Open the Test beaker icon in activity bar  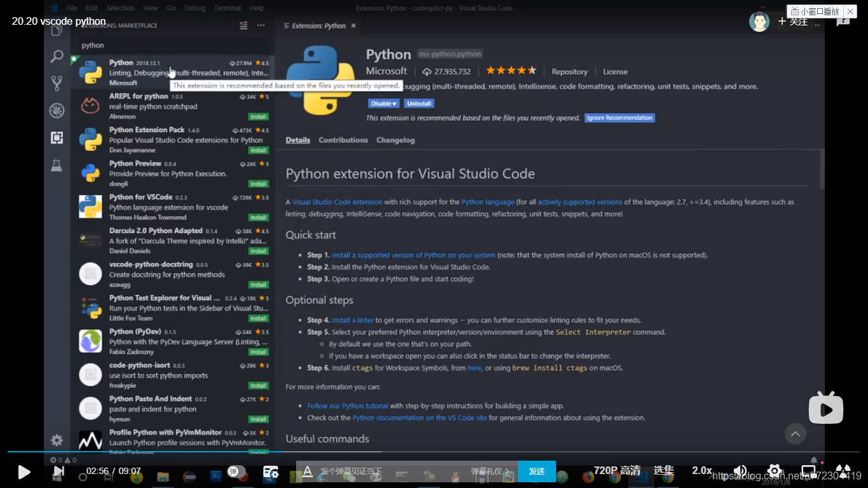[57, 165]
